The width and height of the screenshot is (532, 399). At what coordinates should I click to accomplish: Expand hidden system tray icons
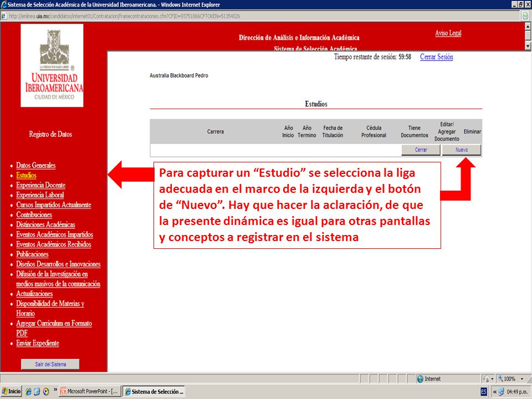coord(495,392)
